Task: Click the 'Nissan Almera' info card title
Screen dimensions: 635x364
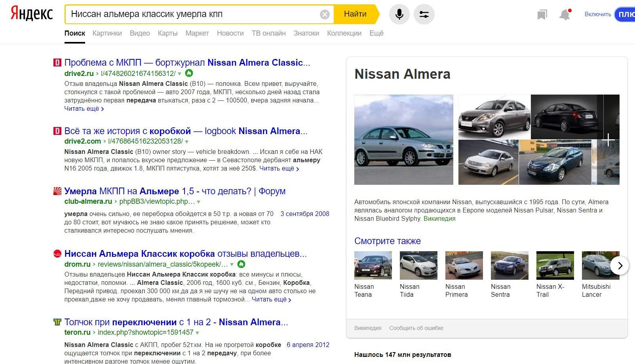Action: pos(402,74)
